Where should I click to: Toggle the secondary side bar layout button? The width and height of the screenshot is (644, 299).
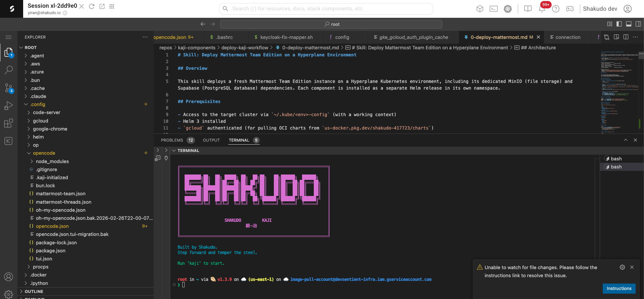coord(638,24)
